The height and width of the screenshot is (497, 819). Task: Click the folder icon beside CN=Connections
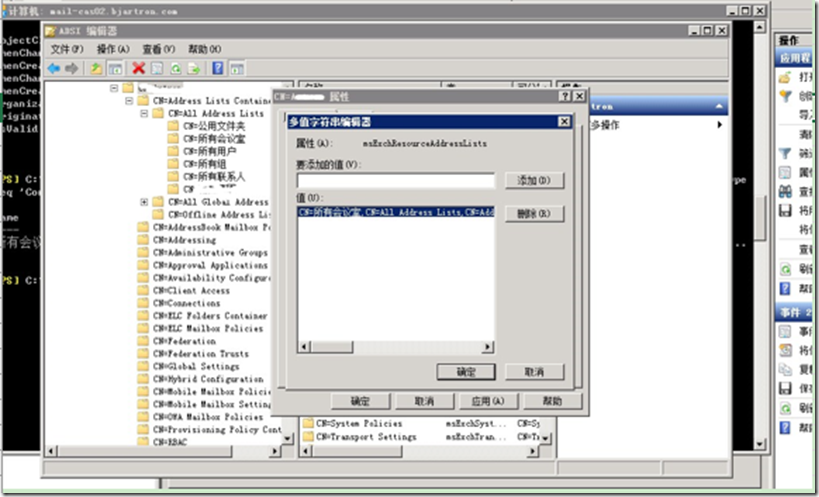[143, 303]
